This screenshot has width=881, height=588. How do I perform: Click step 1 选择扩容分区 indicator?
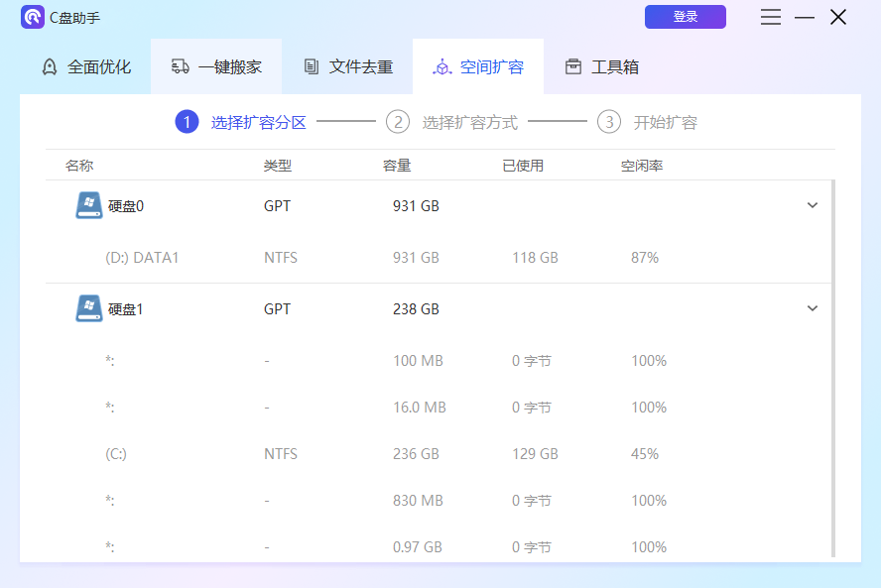(x=188, y=121)
